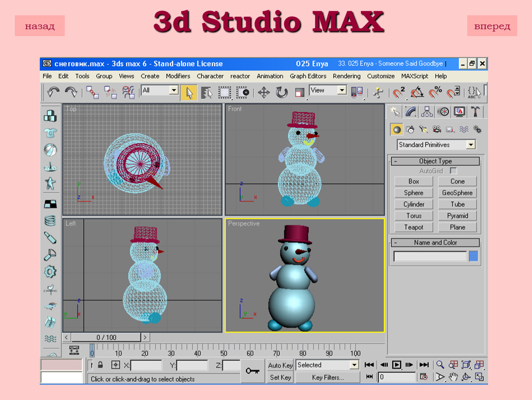Click the Select and Manipulate tool
This screenshot has height=400, width=532.
[x=378, y=92]
